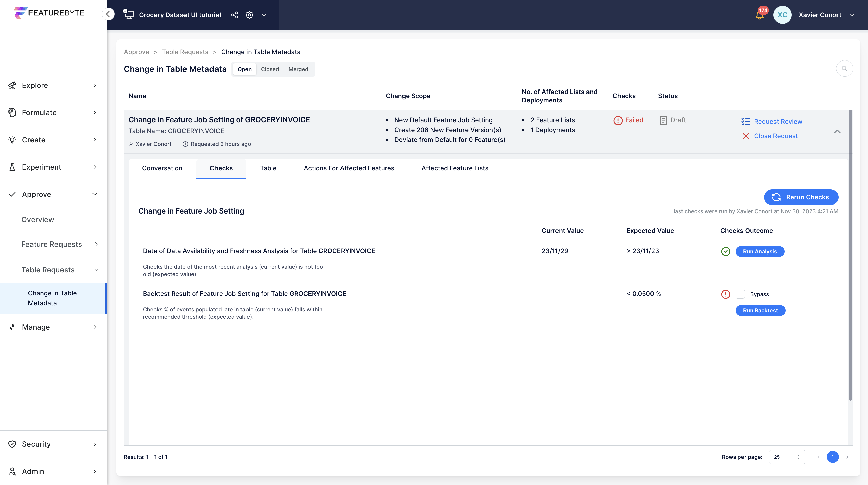Click the Run Analysis button
The width and height of the screenshot is (868, 485).
click(760, 251)
